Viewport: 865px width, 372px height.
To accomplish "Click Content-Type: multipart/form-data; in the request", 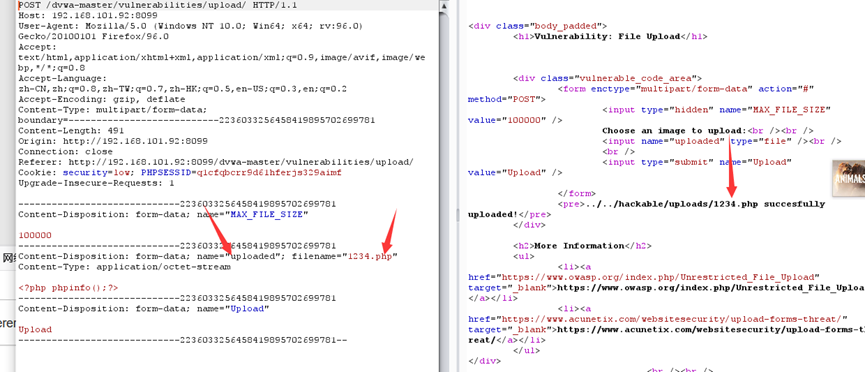I will [x=113, y=110].
